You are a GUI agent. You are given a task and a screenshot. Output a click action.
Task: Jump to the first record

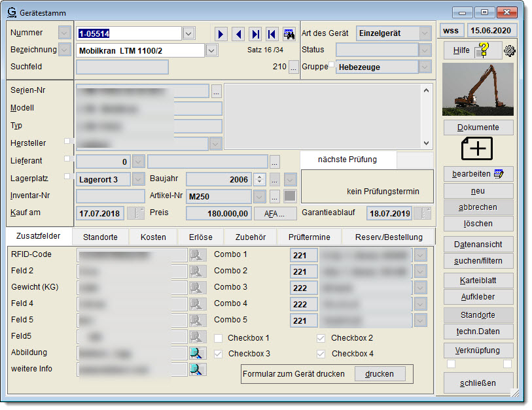click(272, 34)
